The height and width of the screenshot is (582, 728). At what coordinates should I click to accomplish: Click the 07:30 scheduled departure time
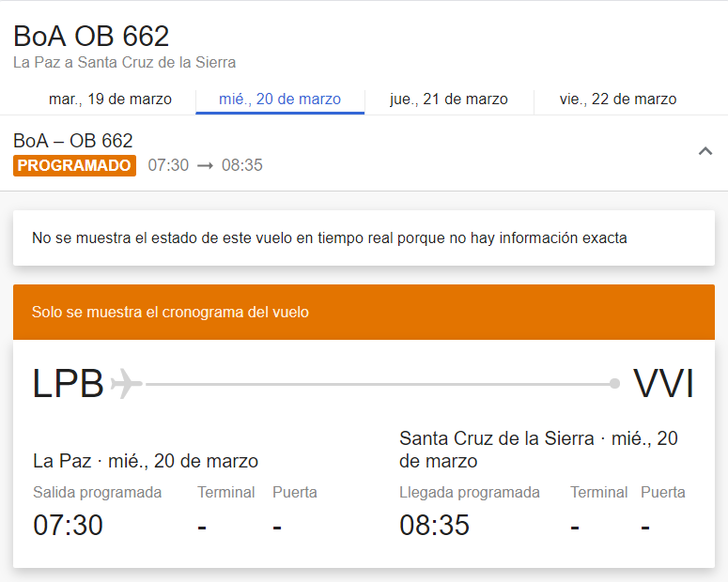tap(68, 525)
